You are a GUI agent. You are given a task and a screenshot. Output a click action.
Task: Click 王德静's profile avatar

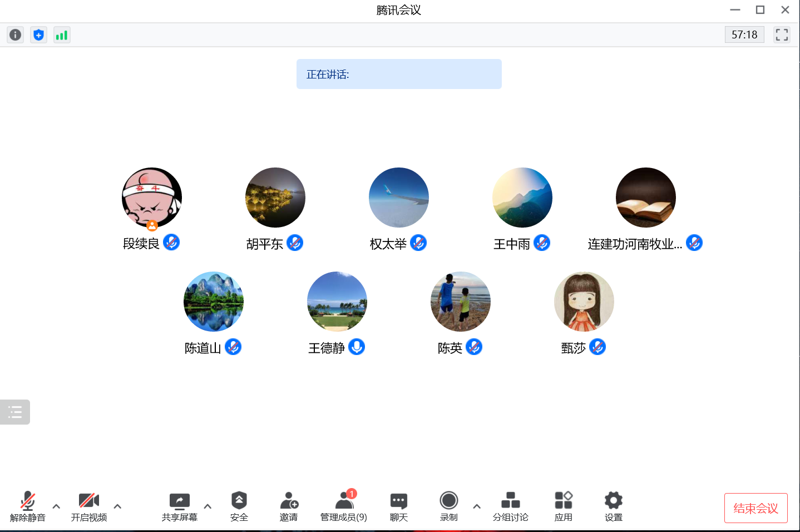[337, 302]
